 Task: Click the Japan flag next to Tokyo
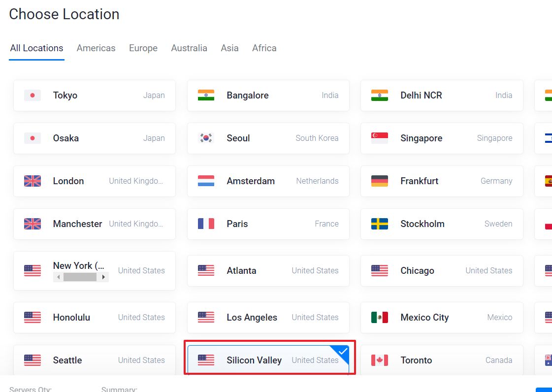coord(32,96)
